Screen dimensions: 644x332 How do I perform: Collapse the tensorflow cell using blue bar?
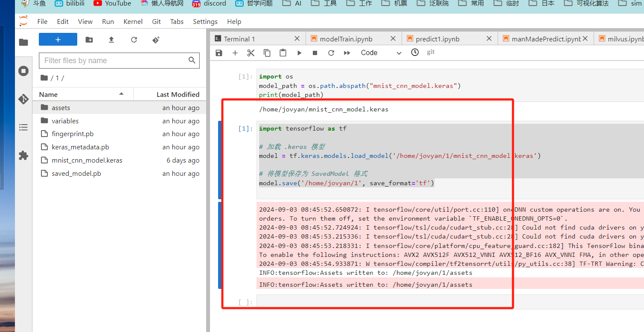point(220,160)
